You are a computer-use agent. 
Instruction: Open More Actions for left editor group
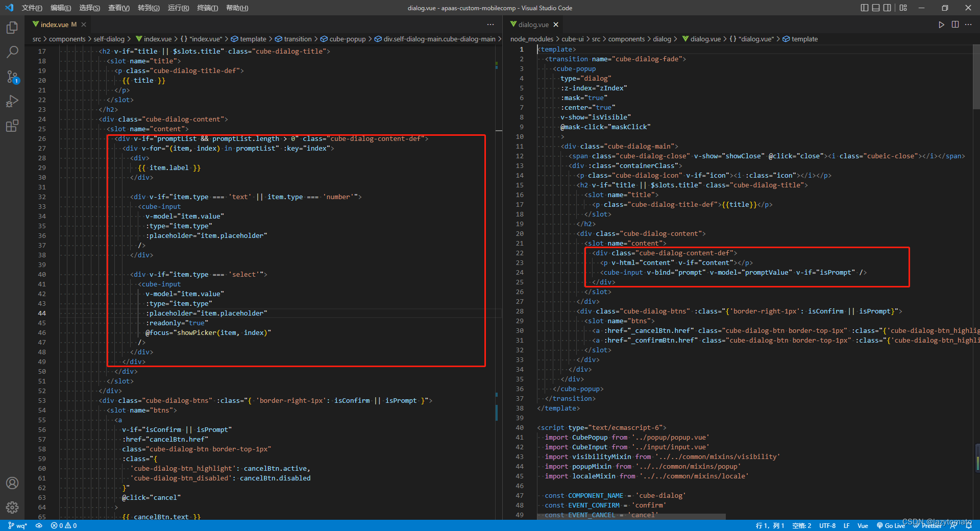[x=491, y=25]
